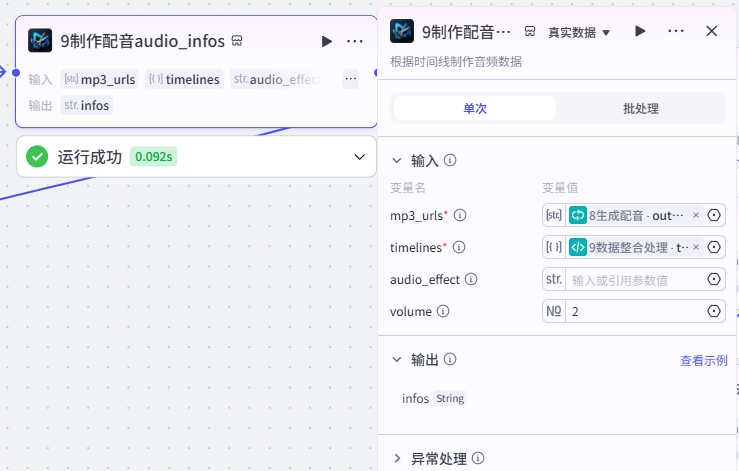Expand the 异常处理 section
This screenshot has height=471, width=739.
point(397,458)
